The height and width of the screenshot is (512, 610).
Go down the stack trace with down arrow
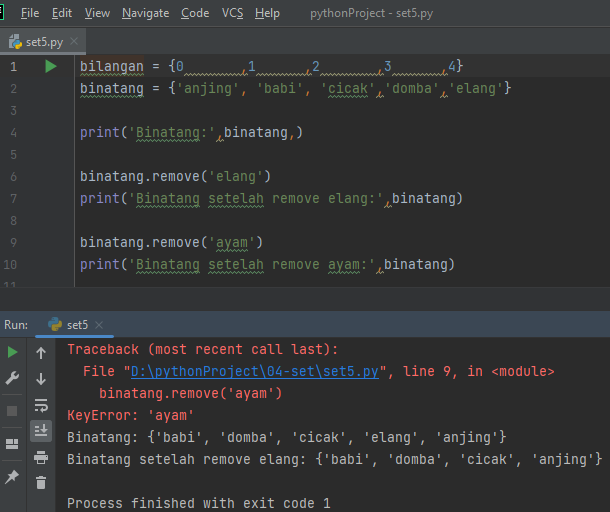pos(41,379)
